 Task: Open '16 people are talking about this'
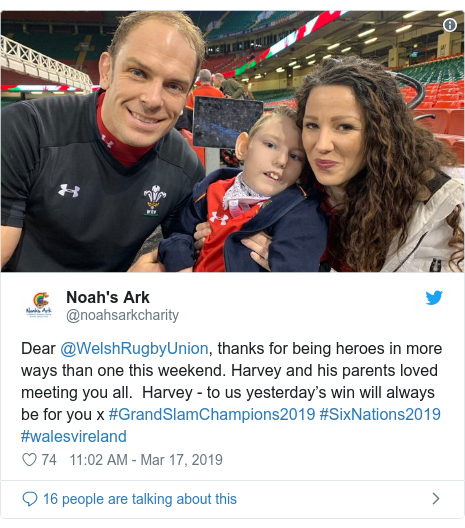[x=140, y=499]
